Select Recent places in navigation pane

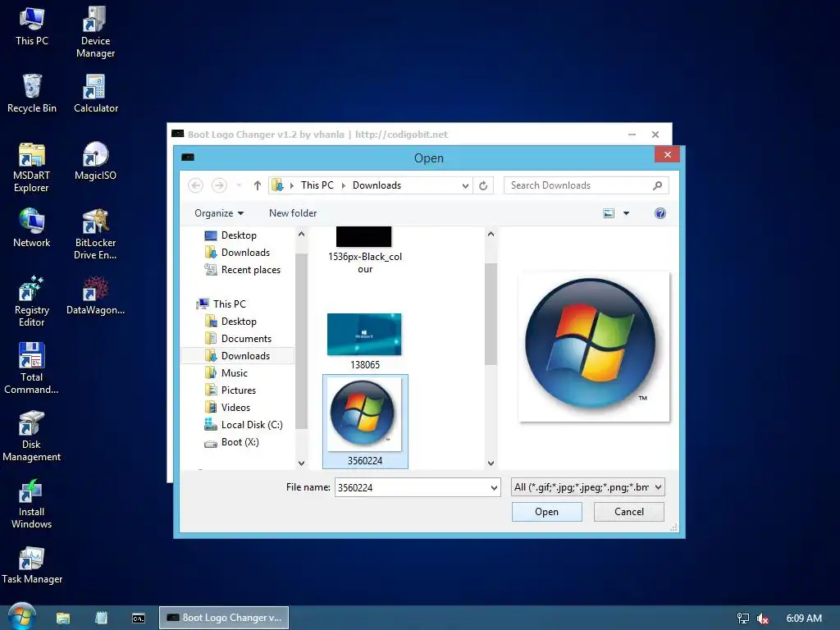[x=243, y=269]
